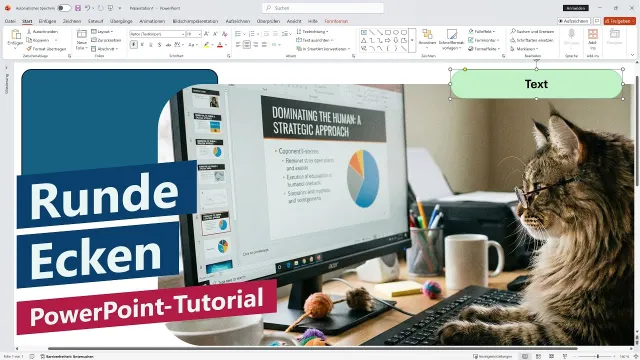Click the Add-Ins icon
Screen dimensions: 640x360
tap(593, 35)
